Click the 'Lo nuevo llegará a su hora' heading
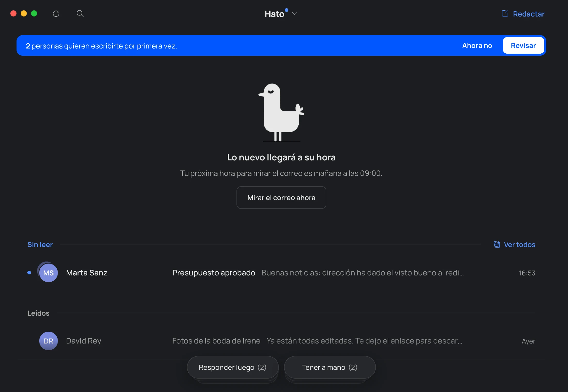Image resolution: width=568 pixels, height=392 pixels. point(281,157)
